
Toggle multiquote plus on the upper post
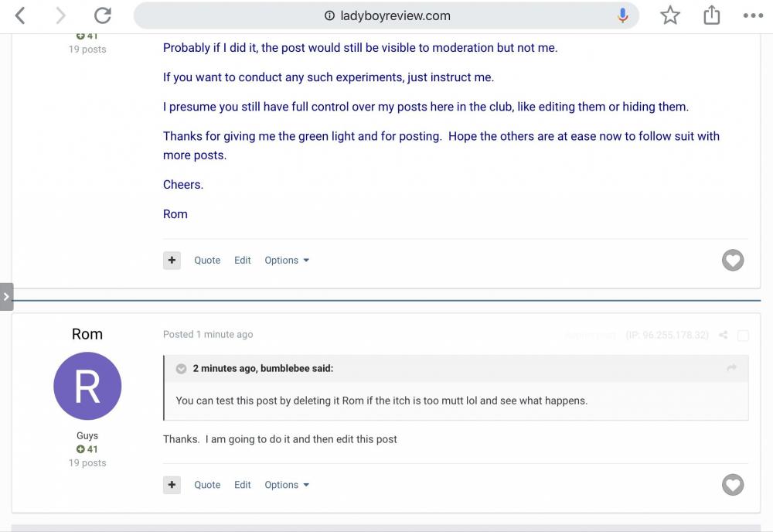coord(172,261)
